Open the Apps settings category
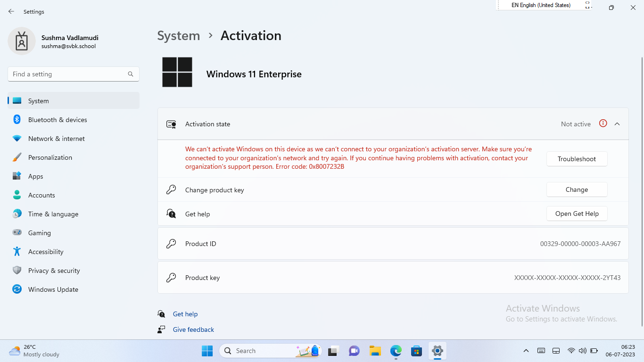644x362 pixels. [74, 176]
